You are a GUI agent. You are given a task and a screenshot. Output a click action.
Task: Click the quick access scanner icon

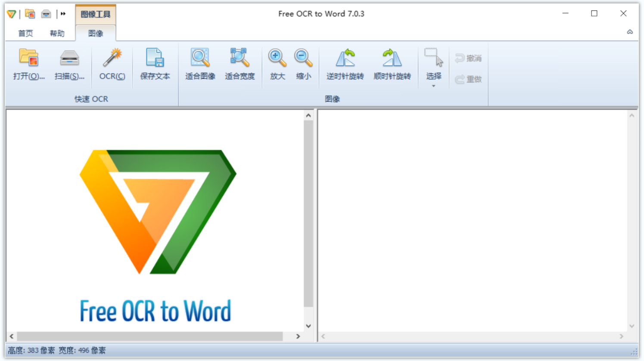pyautogui.click(x=46, y=14)
